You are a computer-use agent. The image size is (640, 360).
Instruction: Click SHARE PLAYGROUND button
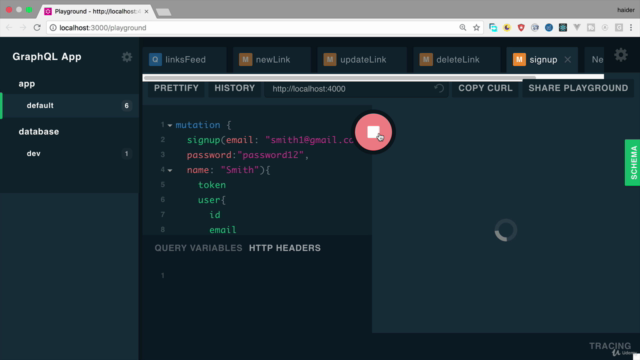[x=578, y=88]
